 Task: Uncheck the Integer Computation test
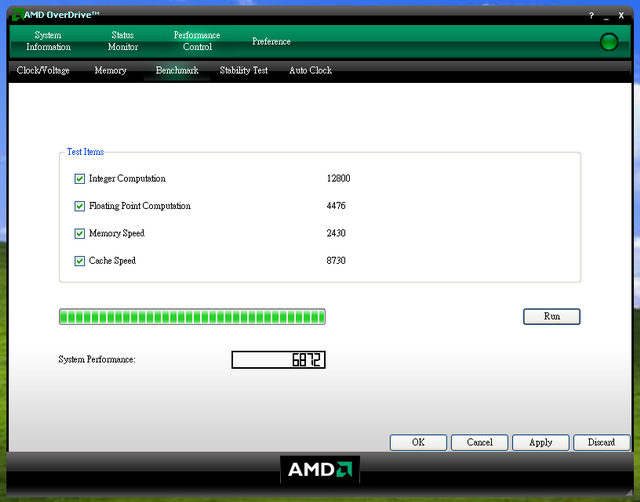click(x=80, y=179)
